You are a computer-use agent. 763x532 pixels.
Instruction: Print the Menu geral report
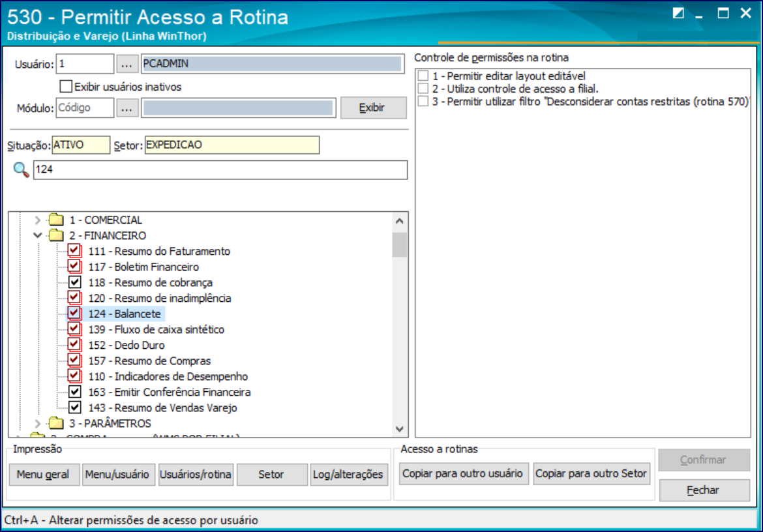click(x=44, y=474)
